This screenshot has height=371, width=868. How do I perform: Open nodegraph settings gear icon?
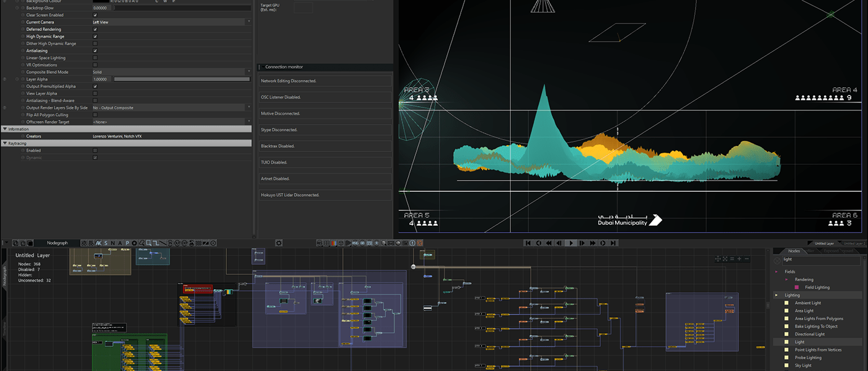pyautogui.click(x=278, y=243)
